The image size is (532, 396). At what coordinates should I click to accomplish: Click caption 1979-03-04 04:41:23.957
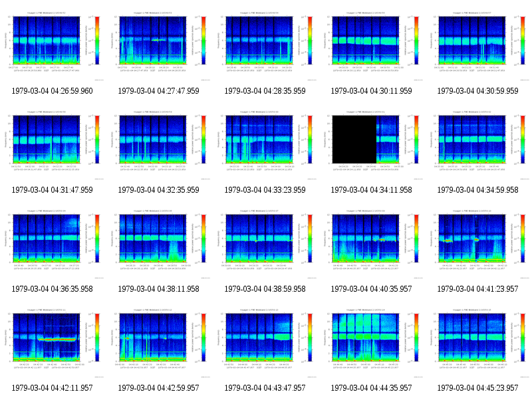[477, 289]
